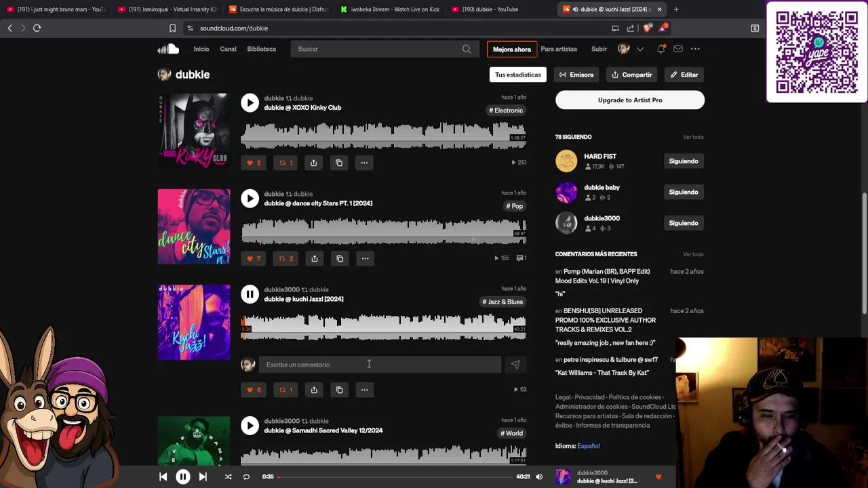868x488 pixels.
Task: Click the # Electronic genre tag
Action: [x=506, y=110]
